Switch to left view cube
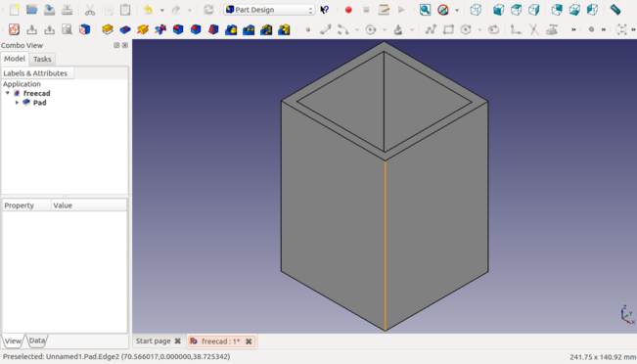This screenshot has width=637, height=364. pos(592,10)
